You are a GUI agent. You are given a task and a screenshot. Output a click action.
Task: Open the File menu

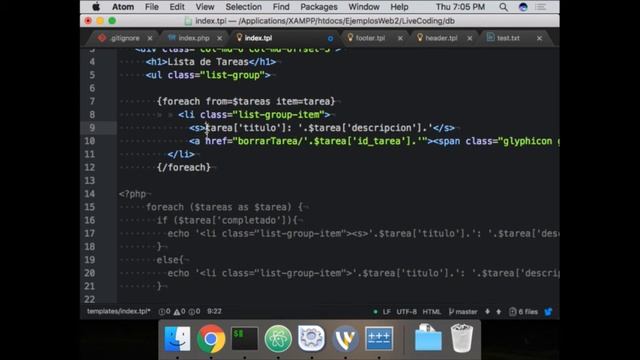[151, 7]
